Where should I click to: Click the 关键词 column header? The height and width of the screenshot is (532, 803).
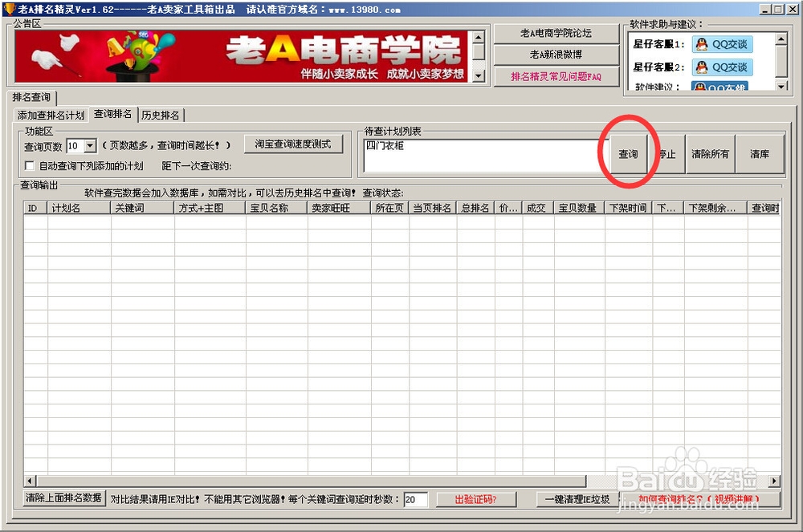142,208
